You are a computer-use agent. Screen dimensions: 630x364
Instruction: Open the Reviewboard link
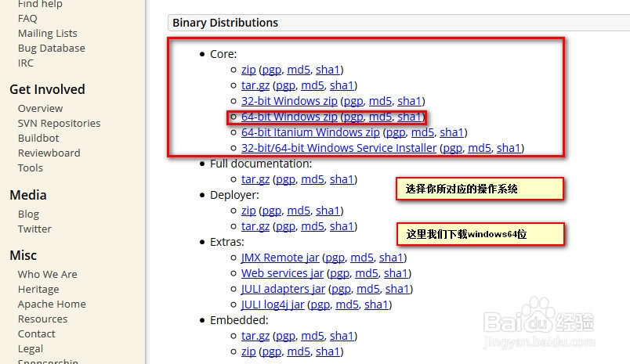(49, 153)
